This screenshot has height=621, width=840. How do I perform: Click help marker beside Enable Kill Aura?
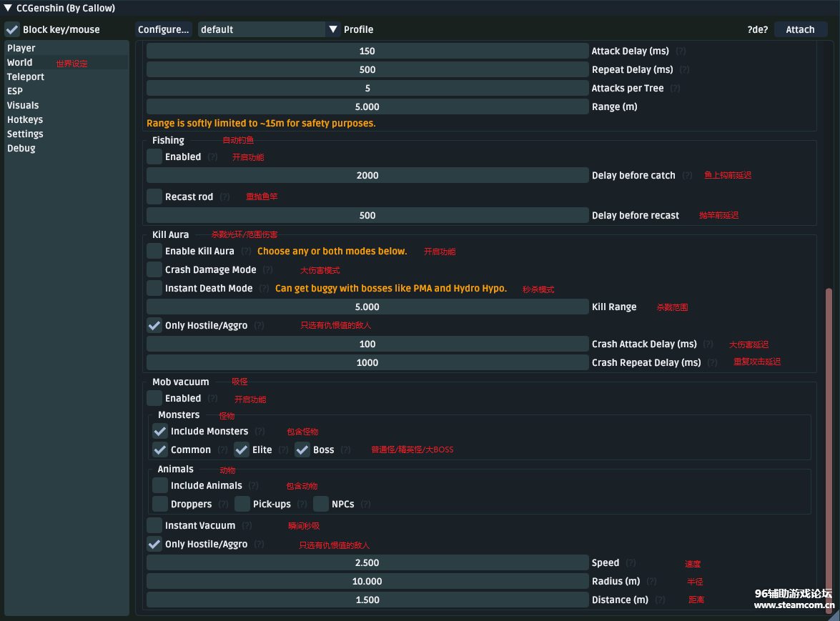point(246,252)
